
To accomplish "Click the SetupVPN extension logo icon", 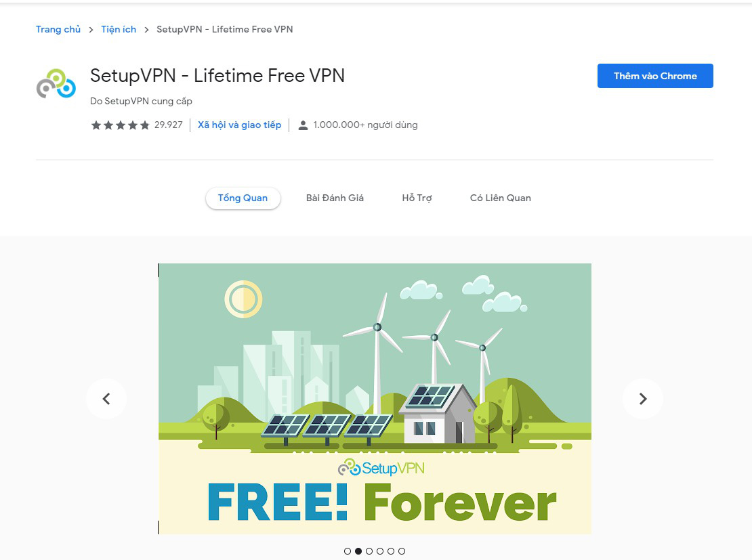I will pyautogui.click(x=56, y=83).
